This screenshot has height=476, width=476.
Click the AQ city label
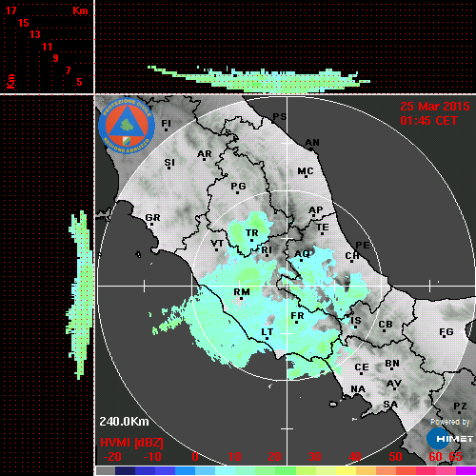[x=302, y=254]
